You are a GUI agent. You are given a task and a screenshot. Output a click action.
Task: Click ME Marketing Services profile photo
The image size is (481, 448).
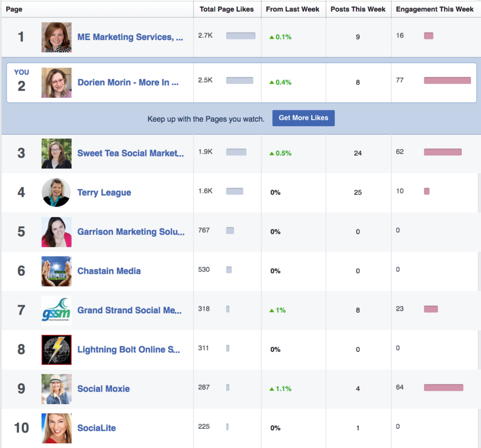click(56, 37)
